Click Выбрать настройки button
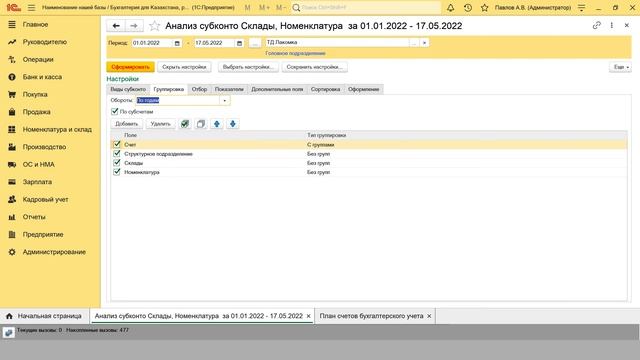Viewport: 640px width, 360px height. click(248, 67)
